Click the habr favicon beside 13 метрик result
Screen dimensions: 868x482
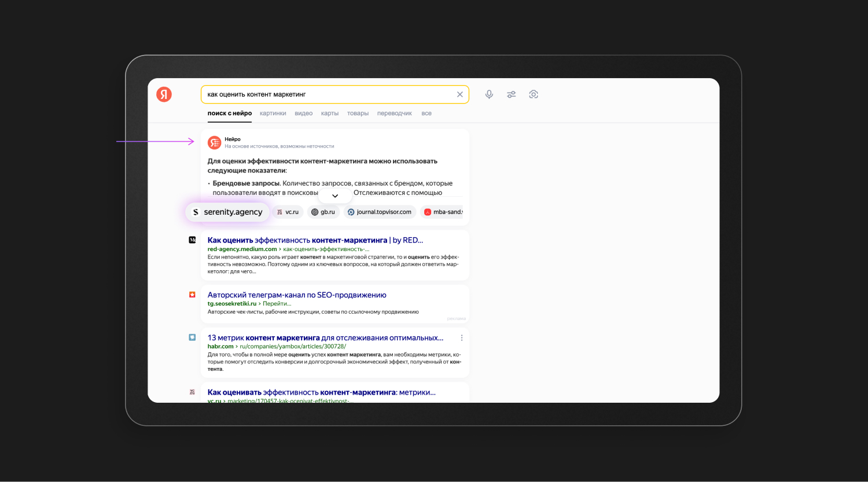click(192, 337)
